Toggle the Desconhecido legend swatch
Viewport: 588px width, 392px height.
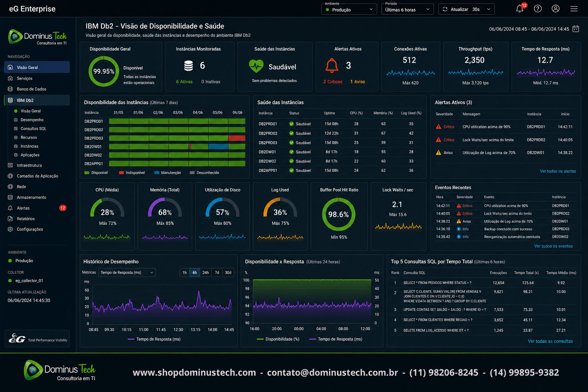pyautogui.click(x=192, y=173)
